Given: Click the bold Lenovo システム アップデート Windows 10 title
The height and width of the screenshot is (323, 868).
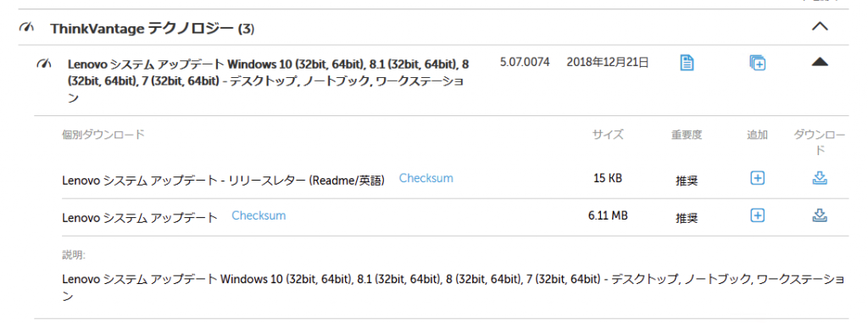Looking at the screenshot, I should tap(268, 81).
